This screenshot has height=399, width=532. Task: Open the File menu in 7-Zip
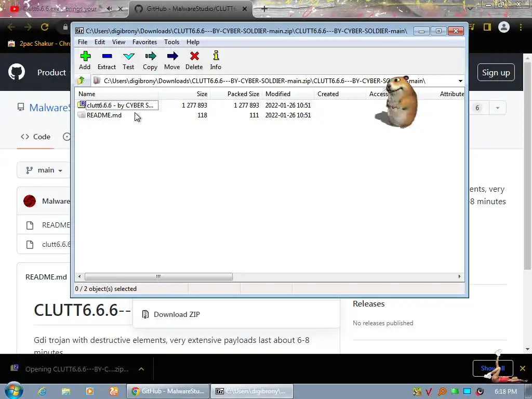click(83, 42)
